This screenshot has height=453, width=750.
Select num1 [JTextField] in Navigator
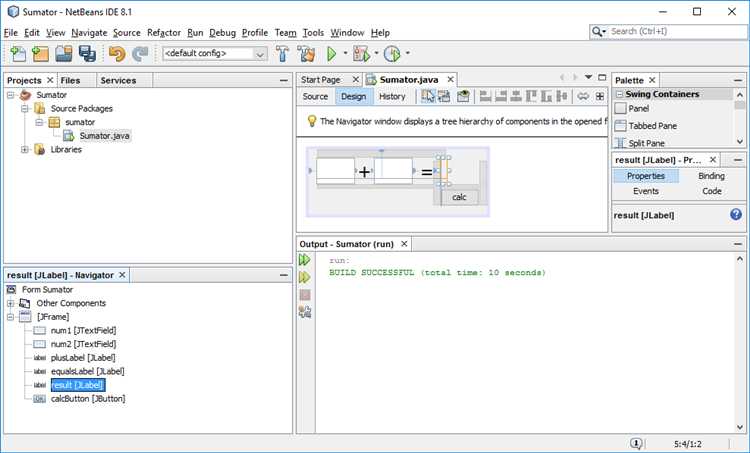83,330
